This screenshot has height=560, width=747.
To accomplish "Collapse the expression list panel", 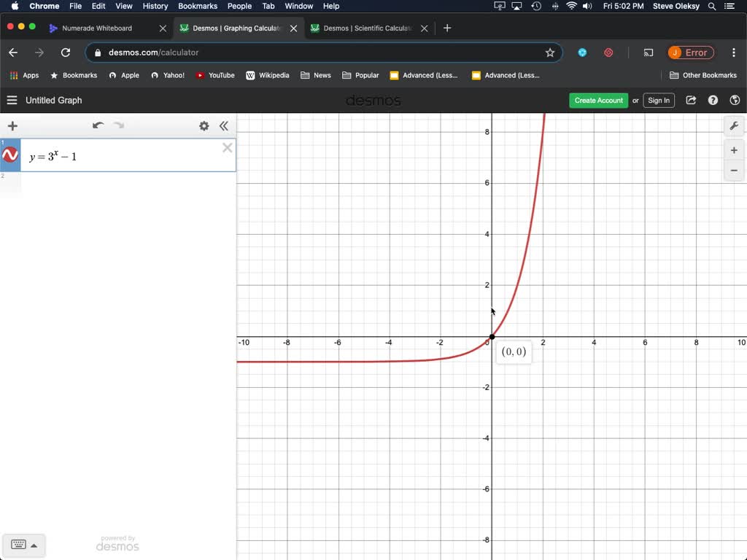I will point(224,126).
